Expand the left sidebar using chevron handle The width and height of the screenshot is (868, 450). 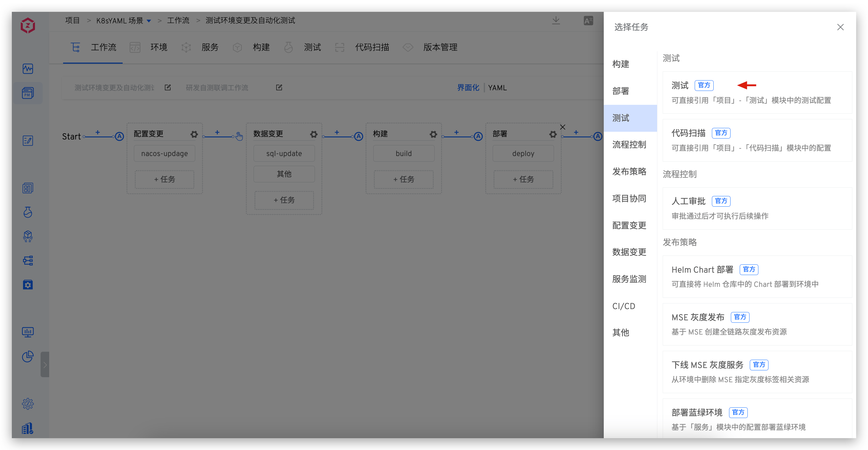[x=45, y=364]
